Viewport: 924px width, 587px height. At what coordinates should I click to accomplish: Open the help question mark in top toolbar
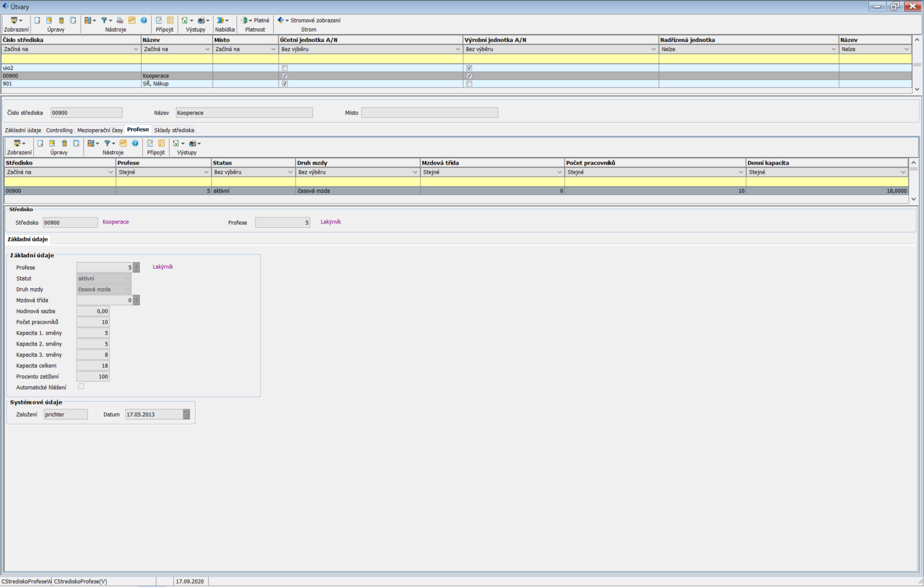pyautogui.click(x=144, y=21)
